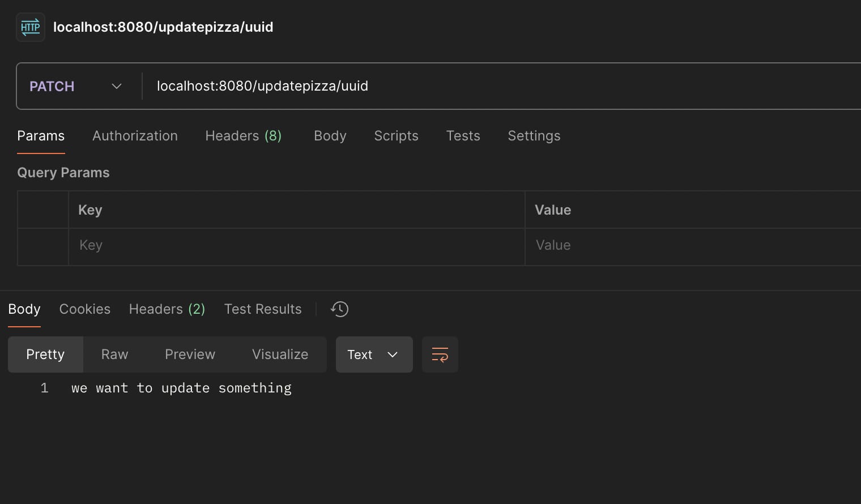861x504 pixels.
Task: Switch response view to Raw
Action: [114, 354]
